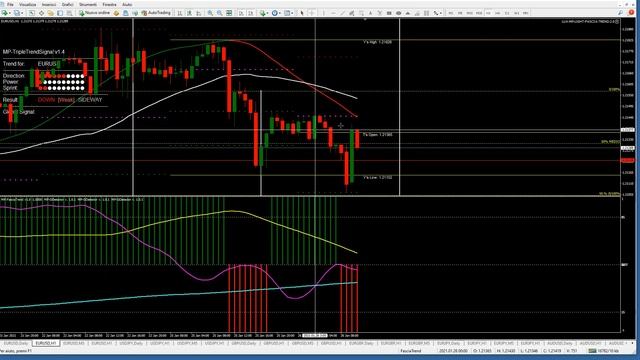Open the search magnifier icon
The height and width of the screenshot is (360, 640).
[620, 13]
